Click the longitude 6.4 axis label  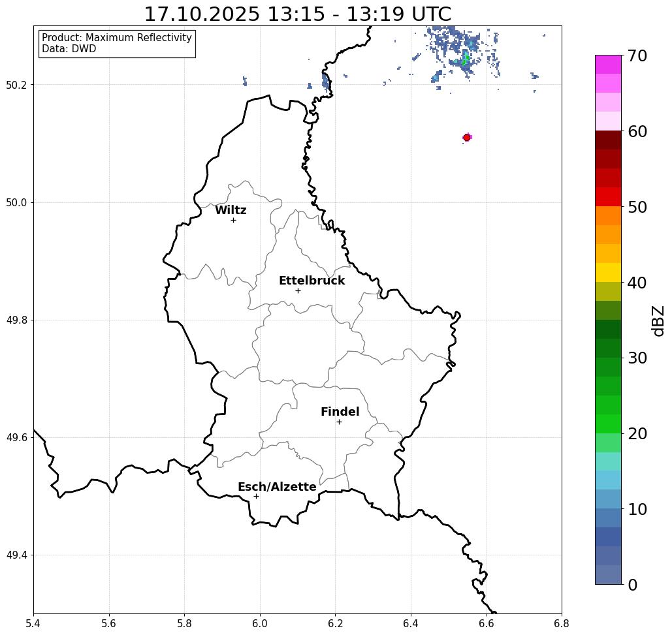tap(411, 624)
